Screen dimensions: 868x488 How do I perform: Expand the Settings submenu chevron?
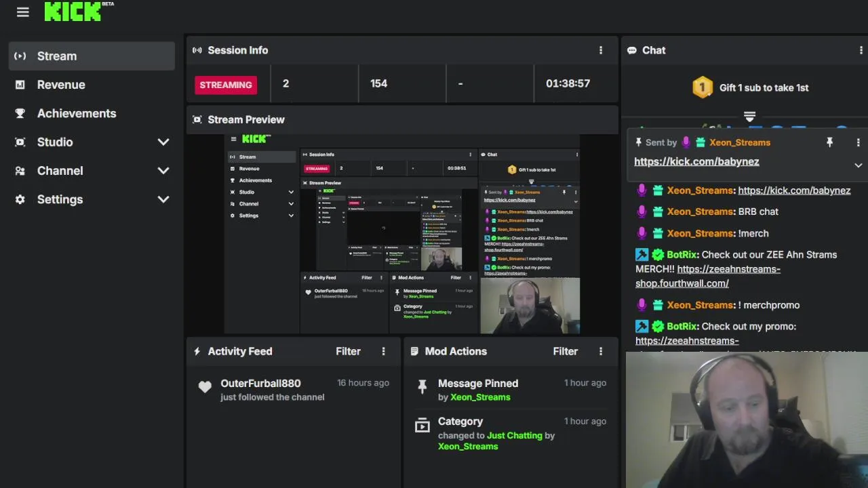(163, 199)
